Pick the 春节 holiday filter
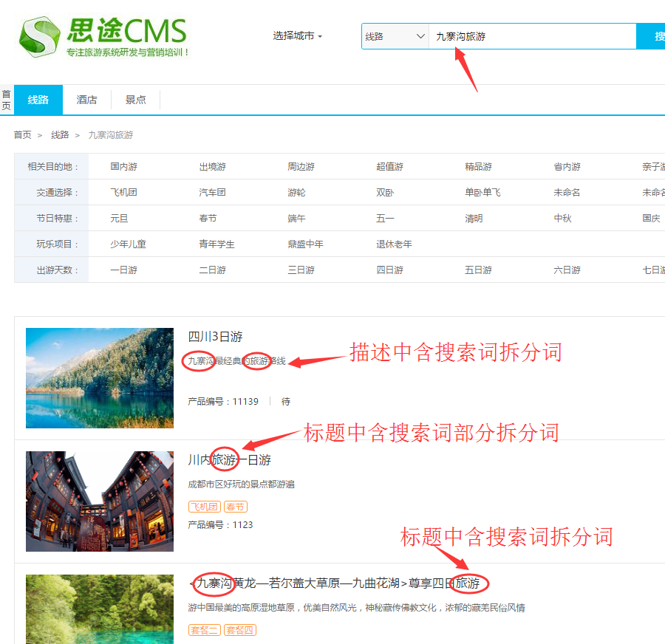 208,219
